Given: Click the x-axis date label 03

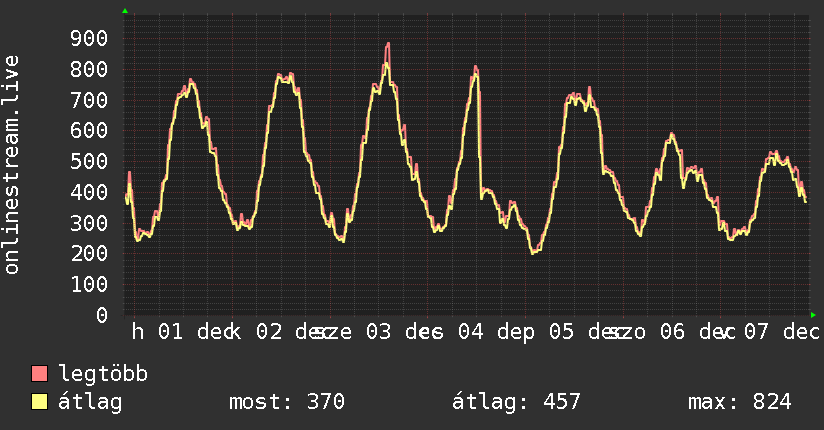Looking at the screenshot, I should pyautogui.click(x=378, y=332).
